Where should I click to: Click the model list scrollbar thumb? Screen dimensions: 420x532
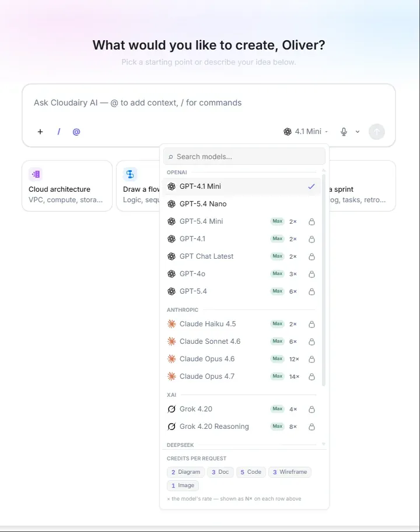(x=324, y=280)
